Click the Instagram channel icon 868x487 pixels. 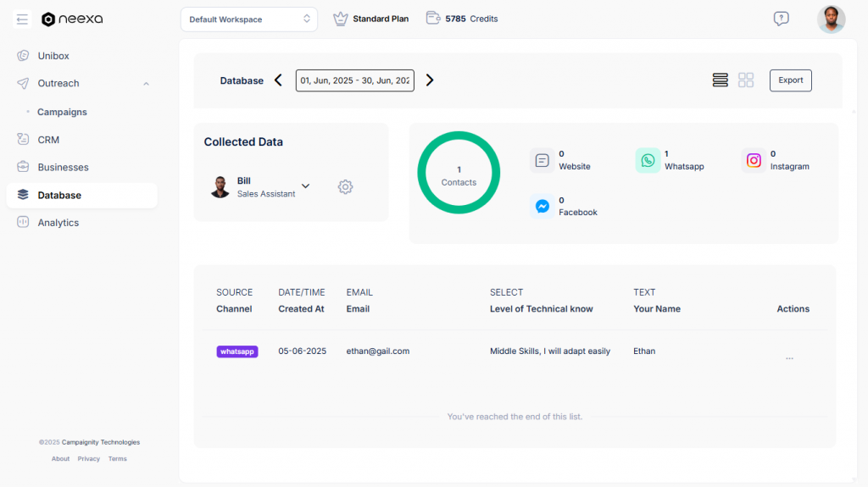[754, 160]
